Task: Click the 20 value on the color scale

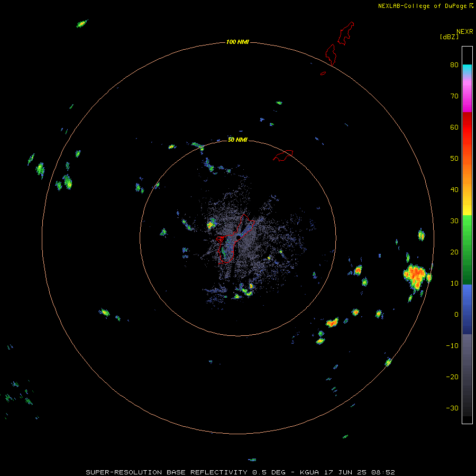Action: (x=454, y=252)
